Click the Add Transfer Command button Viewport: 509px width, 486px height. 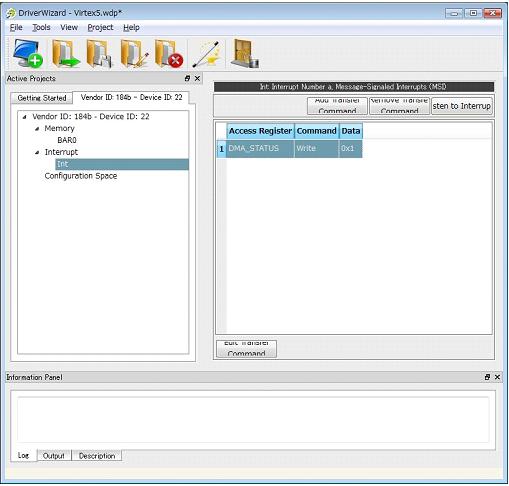click(x=337, y=106)
